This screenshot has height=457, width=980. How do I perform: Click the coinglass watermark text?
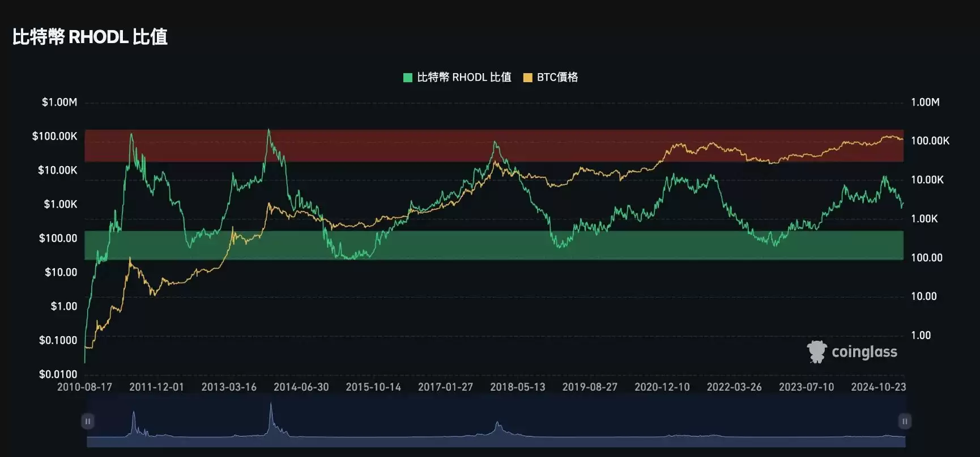[864, 352]
